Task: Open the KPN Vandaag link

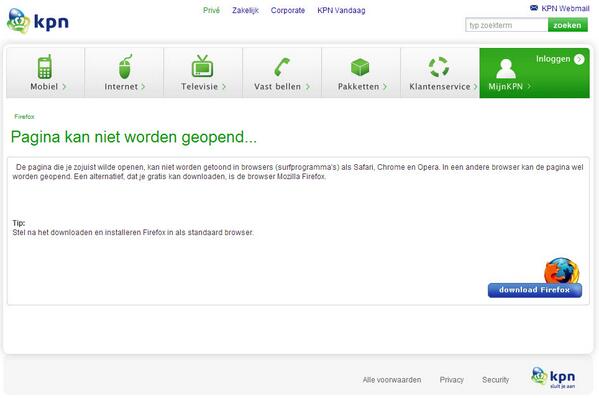Action: click(x=341, y=10)
